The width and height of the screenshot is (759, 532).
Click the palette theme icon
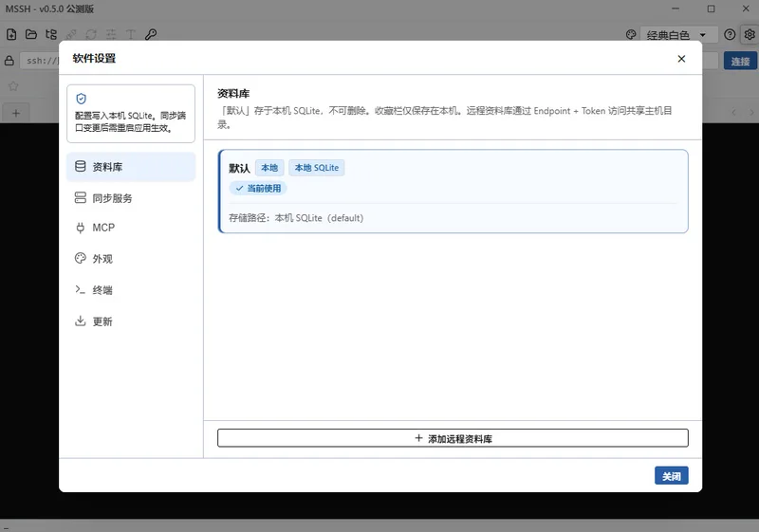[631, 34]
